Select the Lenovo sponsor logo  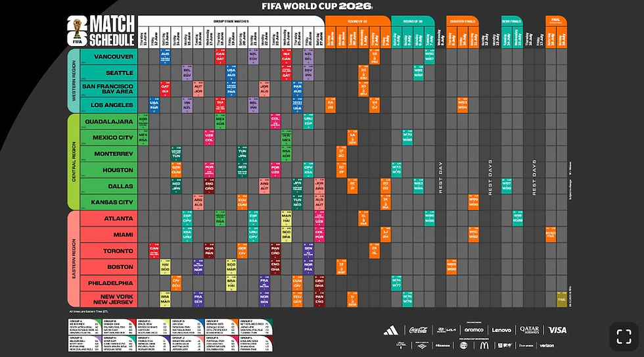tap(501, 330)
